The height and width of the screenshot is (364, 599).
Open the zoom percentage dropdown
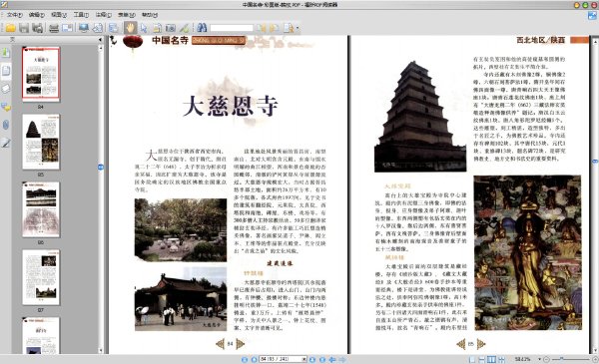[x=539, y=359]
